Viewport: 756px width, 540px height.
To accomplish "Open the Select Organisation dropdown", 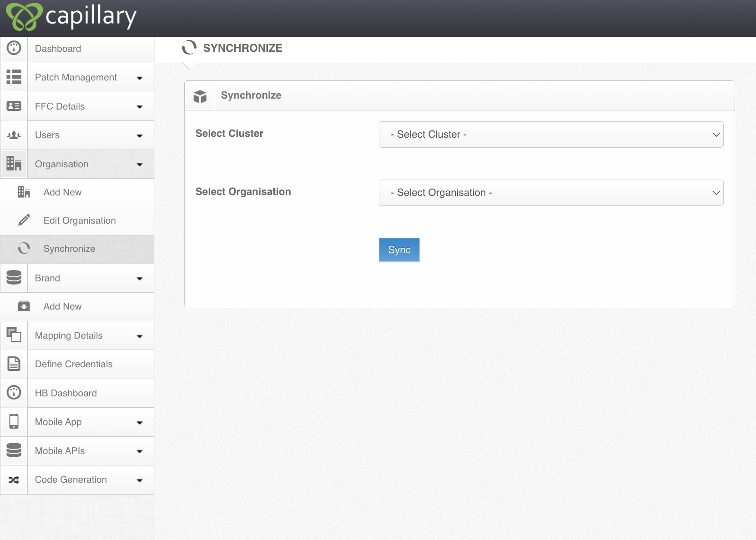I will click(x=551, y=193).
